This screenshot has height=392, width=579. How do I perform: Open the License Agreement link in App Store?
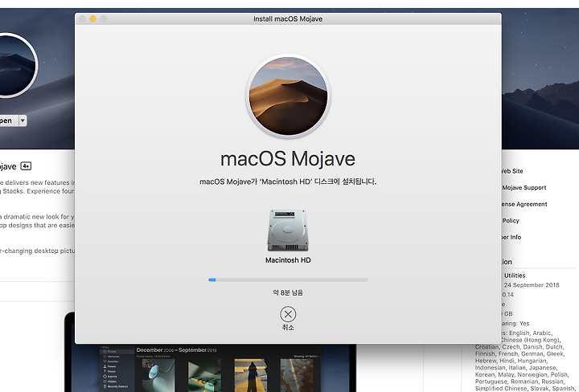(524, 204)
